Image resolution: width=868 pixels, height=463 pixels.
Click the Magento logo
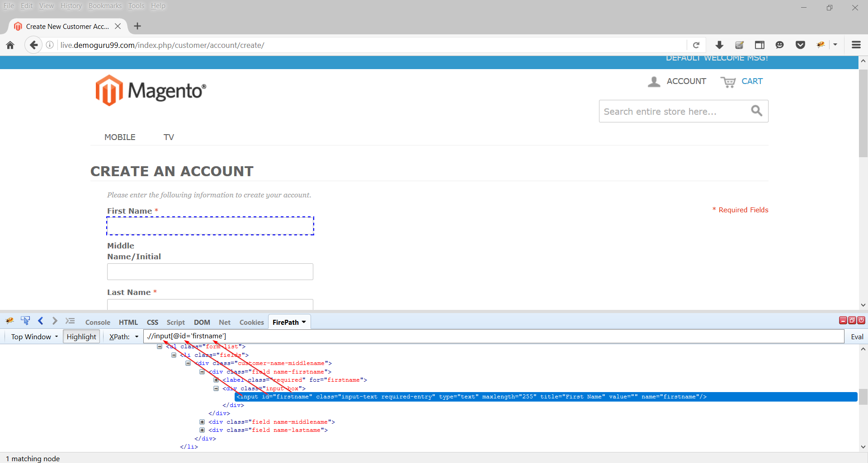(x=151, y=90)
